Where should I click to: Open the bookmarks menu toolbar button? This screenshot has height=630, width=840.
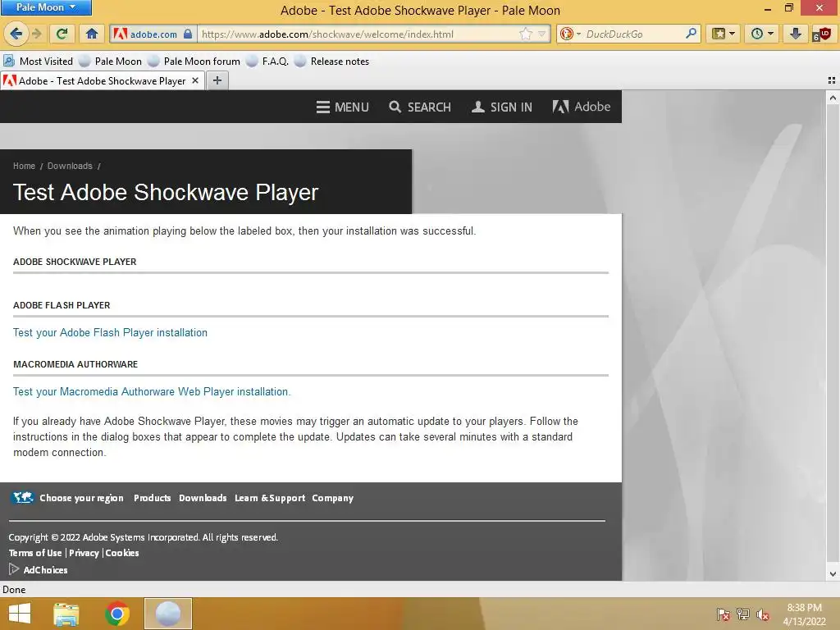pos(724,34)
